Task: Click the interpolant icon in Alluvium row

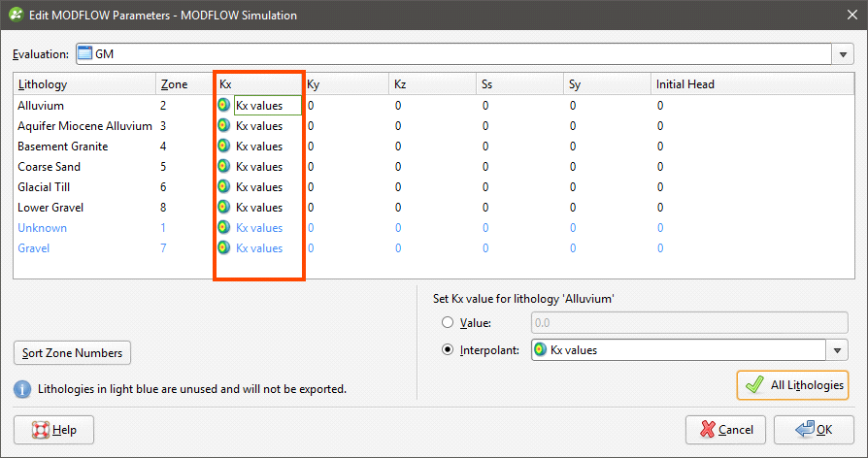Action: coord(223,105)
